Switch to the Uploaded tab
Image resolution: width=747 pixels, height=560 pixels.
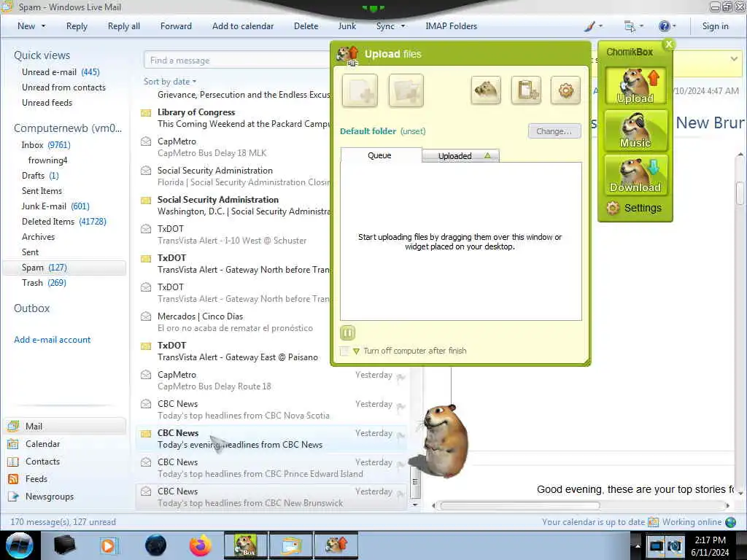(461, 156)
